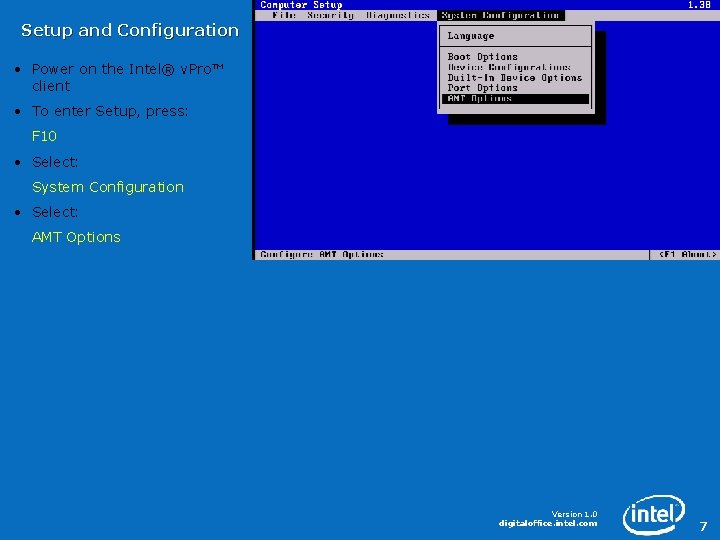Image resolution: width=720 pixels, height=540 pixels.
Task: Click the Computer Setup title text
Action: click(x=301, y=5)
